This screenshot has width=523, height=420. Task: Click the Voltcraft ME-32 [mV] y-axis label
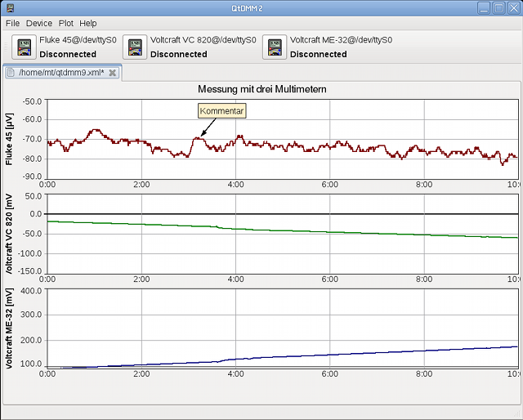pos(11,327)
